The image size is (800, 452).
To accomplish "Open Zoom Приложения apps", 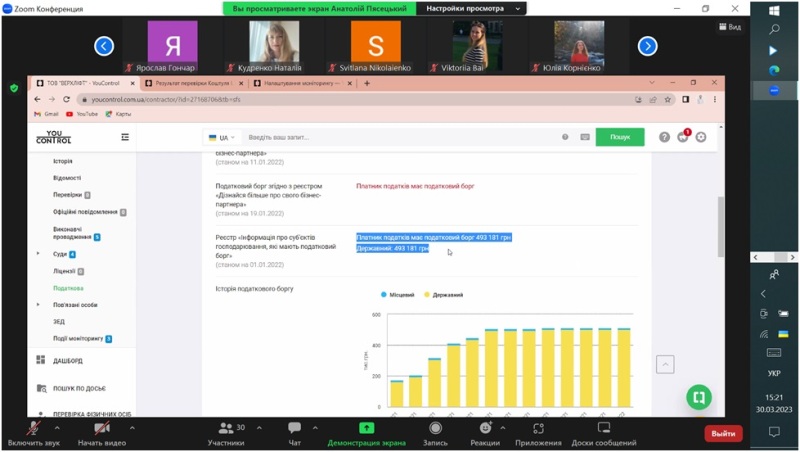I will (538, 434).
